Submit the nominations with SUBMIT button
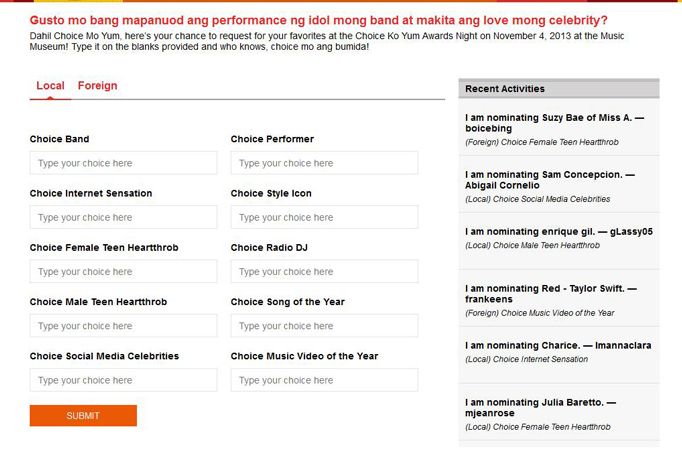 pyautogui.click(x=83, y=416)
